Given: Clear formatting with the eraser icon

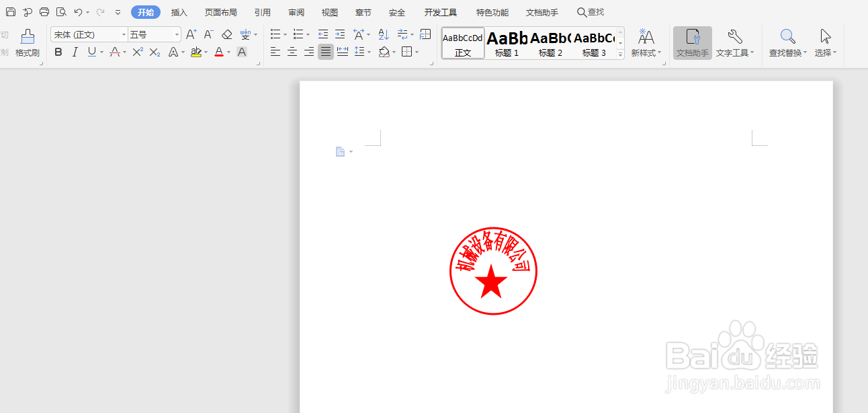Looking at the screenshot, I should click(x=227, y=34).
